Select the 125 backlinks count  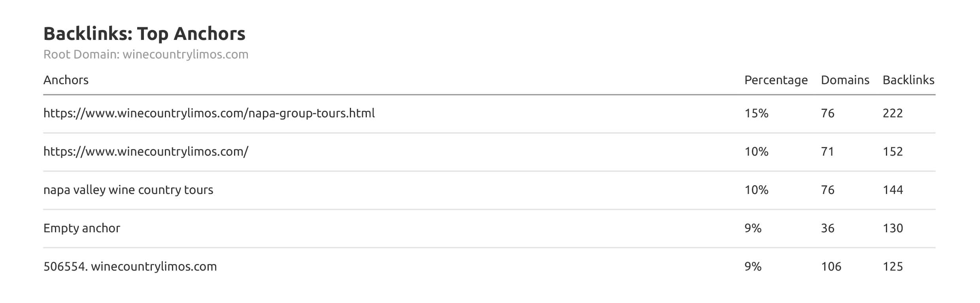(893, 267)
